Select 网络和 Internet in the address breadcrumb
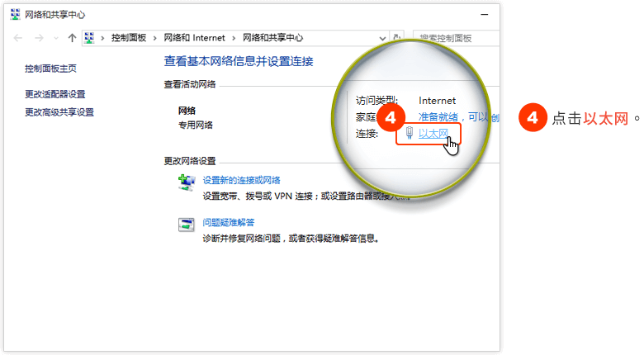The height and width of the screenshot is (355, 644). coord(195,38)
